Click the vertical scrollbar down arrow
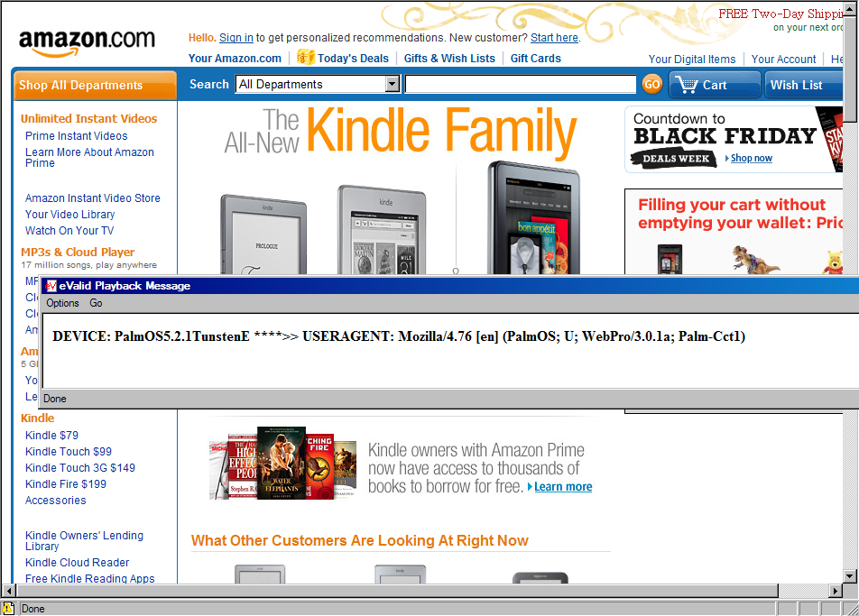 [x=850, y=576]
